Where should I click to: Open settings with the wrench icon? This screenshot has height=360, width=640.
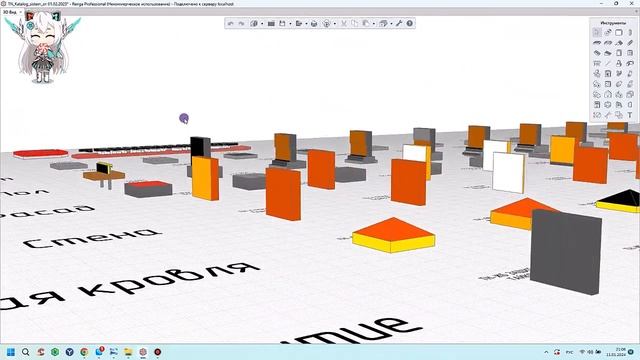coord(399,24)
